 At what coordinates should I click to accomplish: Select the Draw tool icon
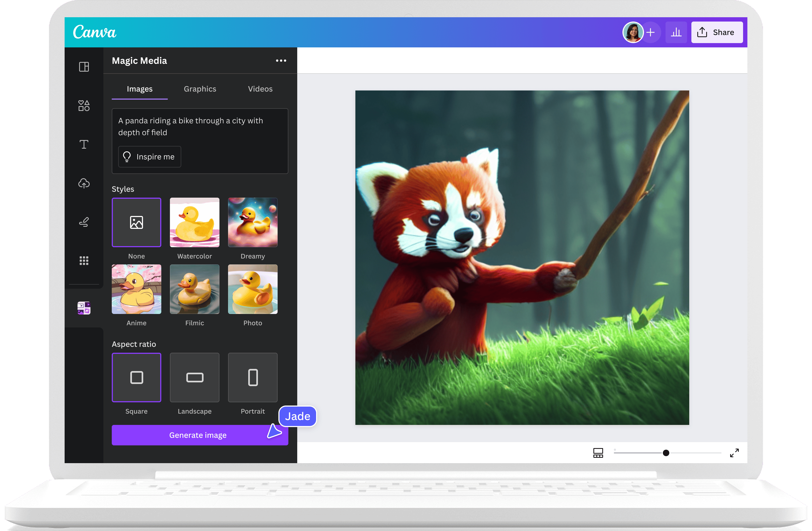tap(84, 222)
